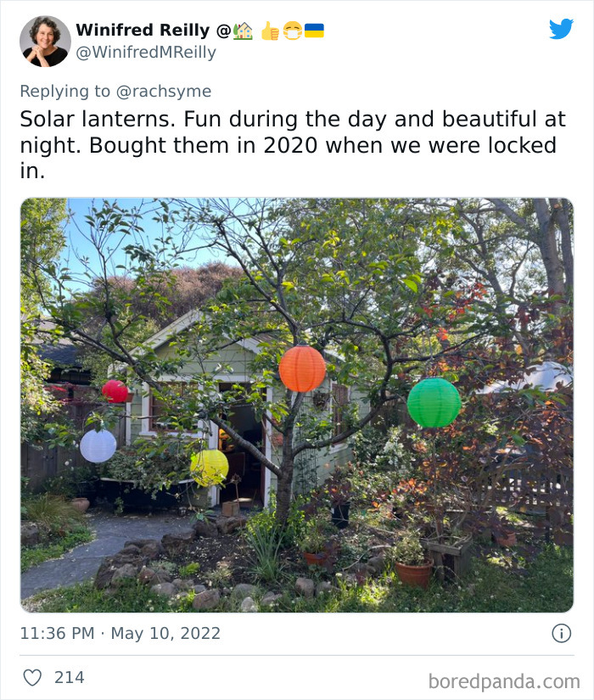
Task: Click the Twitter bird logo
Action: [x=561, y=30]
